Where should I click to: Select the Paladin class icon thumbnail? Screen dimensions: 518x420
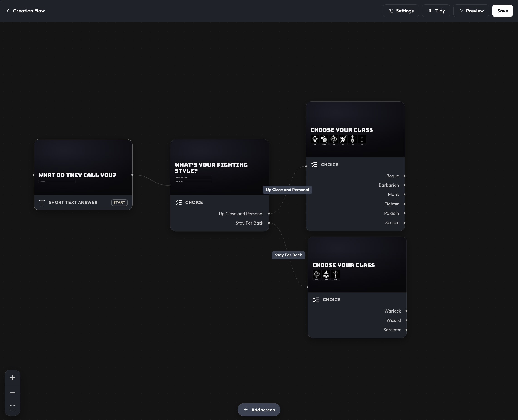352,140
